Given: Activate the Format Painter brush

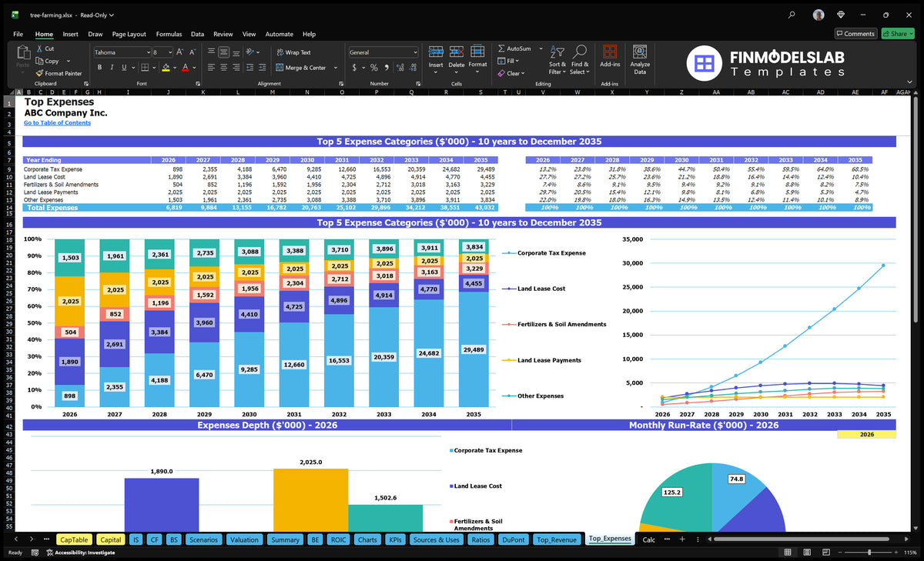Looking at the screenshot, I should pyautogui.click(x=38, y=73).
